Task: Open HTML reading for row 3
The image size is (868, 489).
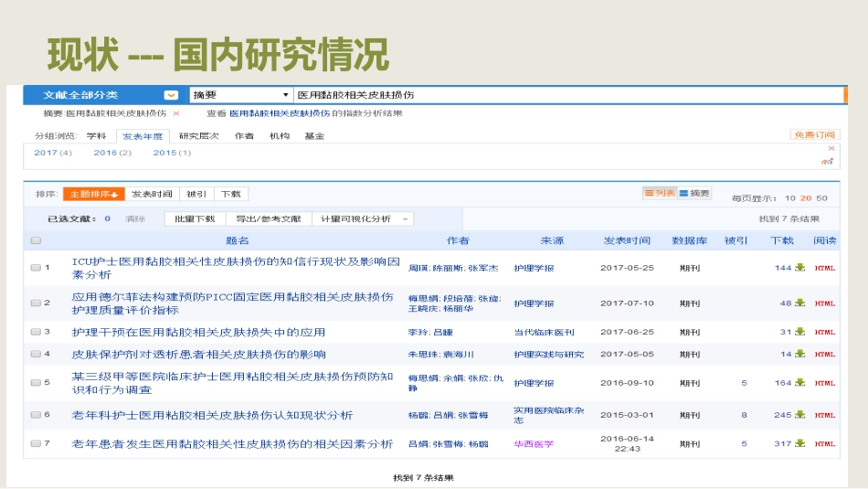Action: (825, 333)
